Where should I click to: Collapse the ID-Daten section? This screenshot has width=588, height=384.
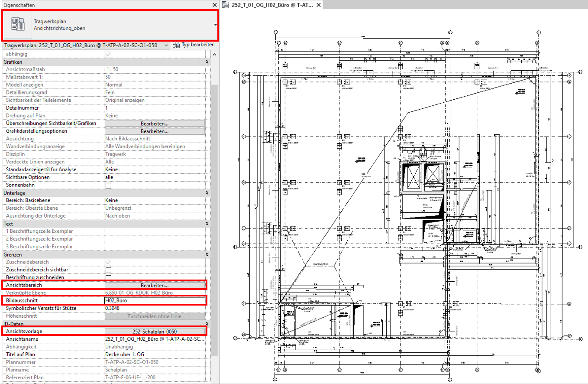(207, 324)
